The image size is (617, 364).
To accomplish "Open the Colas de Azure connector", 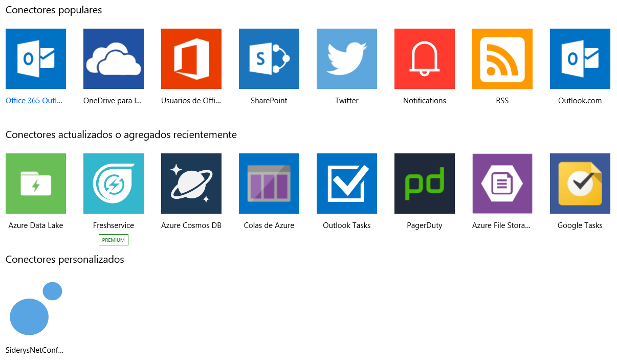I will pyautogui.click(x=269, y=183).
